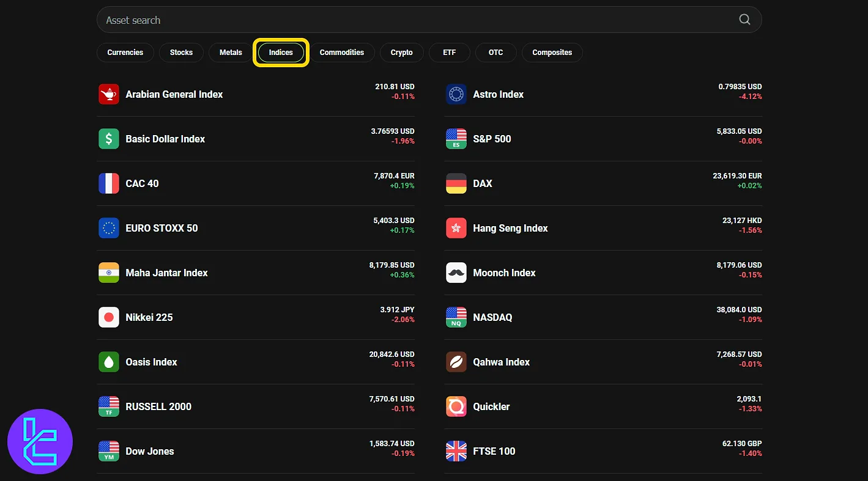Screen dimensions: 868x481
Task: Click the 38,084.0 USD price
Action: tap(740, 310)
